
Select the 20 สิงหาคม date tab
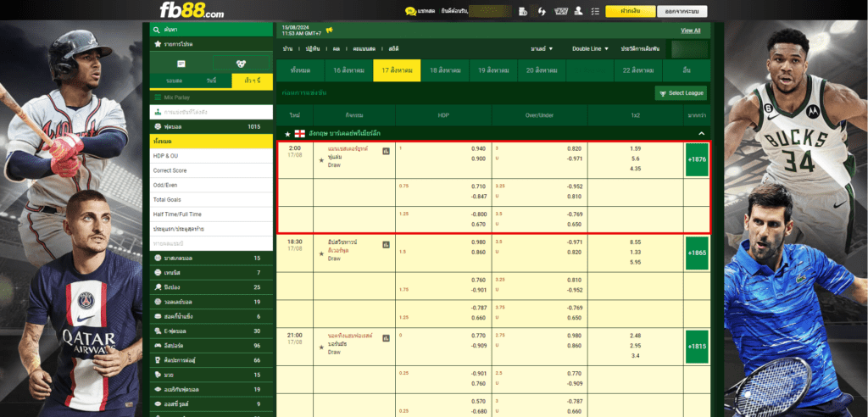[x=542, y=70]
